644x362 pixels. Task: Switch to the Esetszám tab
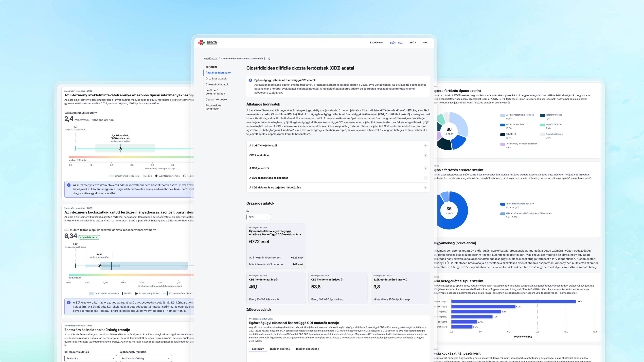coord(258,349)
